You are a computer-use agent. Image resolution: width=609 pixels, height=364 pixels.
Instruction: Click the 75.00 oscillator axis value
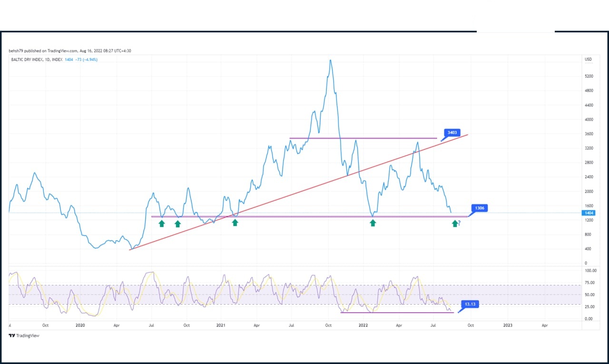pyautogui.click(x=589, y=283)
